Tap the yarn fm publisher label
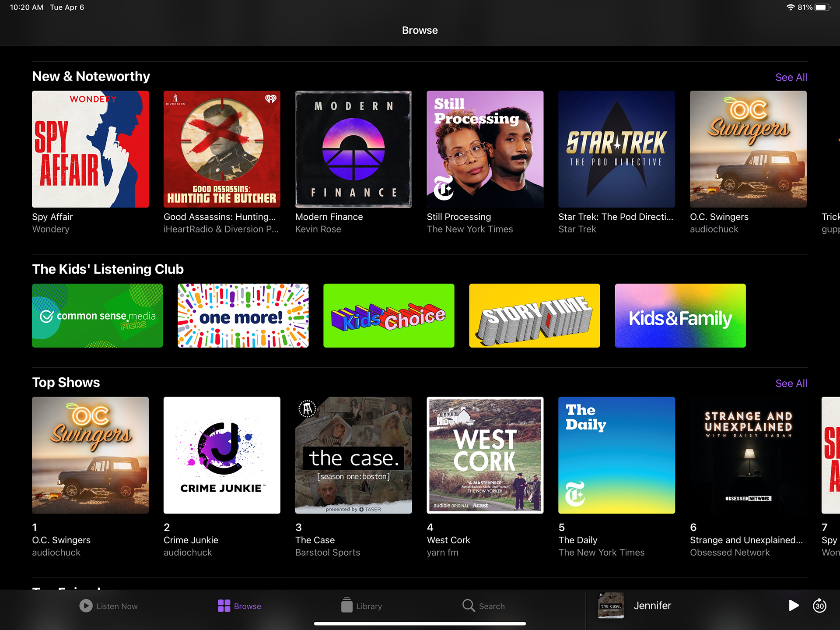Screen dimensions: 840x630 coord(443,552)
